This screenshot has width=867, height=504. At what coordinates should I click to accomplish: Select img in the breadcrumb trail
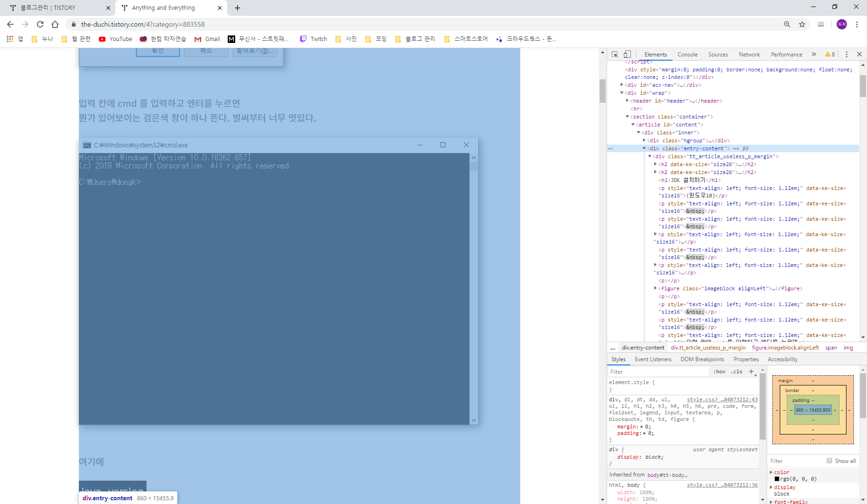(848, 348)
